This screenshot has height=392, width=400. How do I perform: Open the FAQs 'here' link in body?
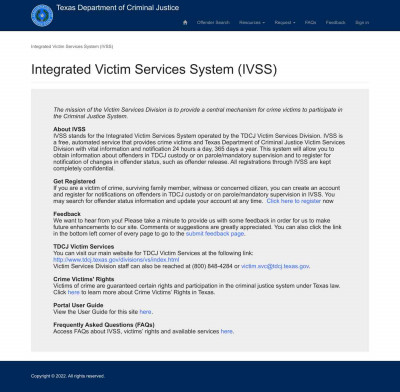click(227, 331)
